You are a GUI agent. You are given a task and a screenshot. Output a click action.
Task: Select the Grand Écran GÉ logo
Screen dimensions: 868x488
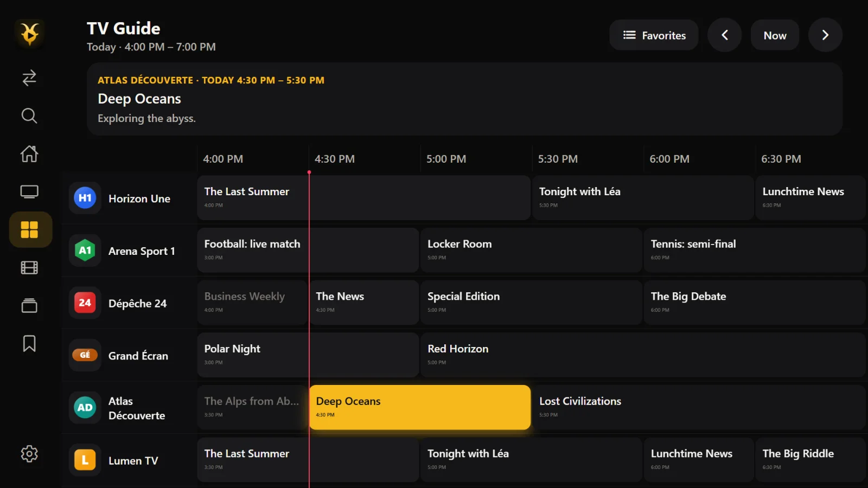[x=85, y=355]
